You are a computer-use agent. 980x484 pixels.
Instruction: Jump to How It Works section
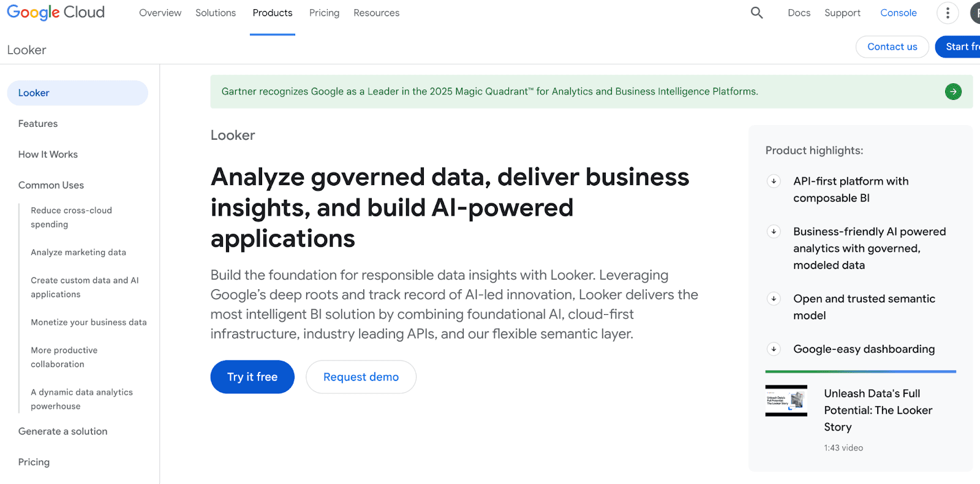[48, 154]
